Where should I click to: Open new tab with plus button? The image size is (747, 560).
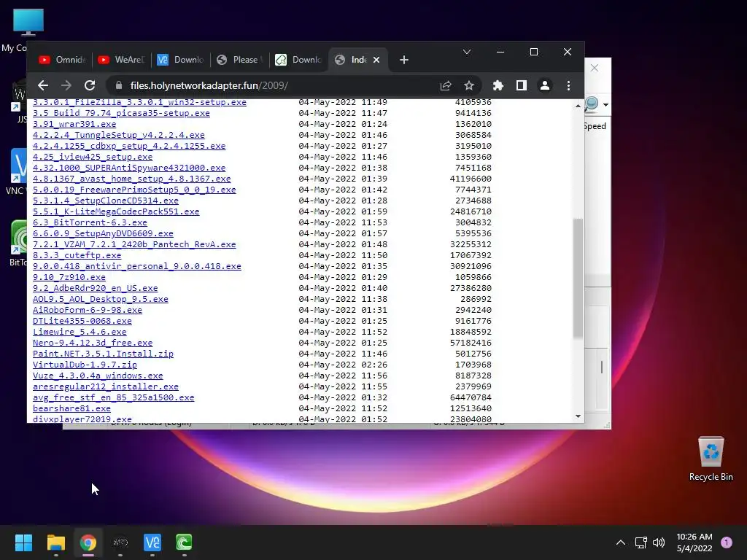(404, 60)
